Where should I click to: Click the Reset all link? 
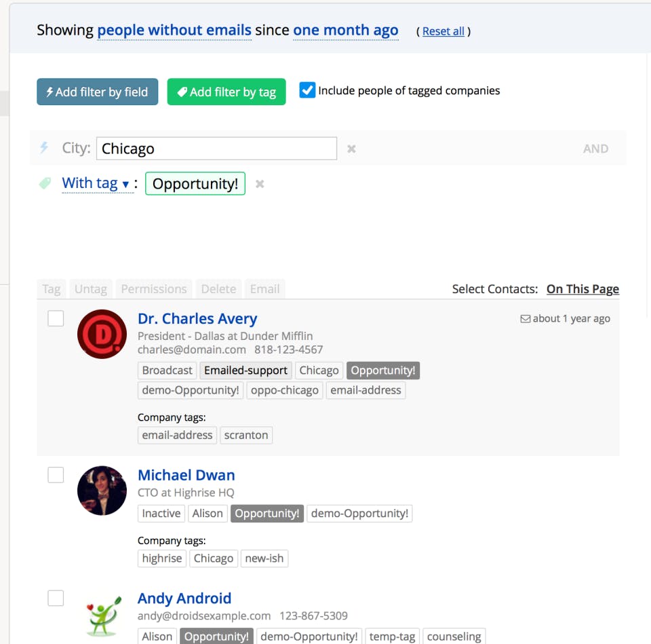[443, 31]
